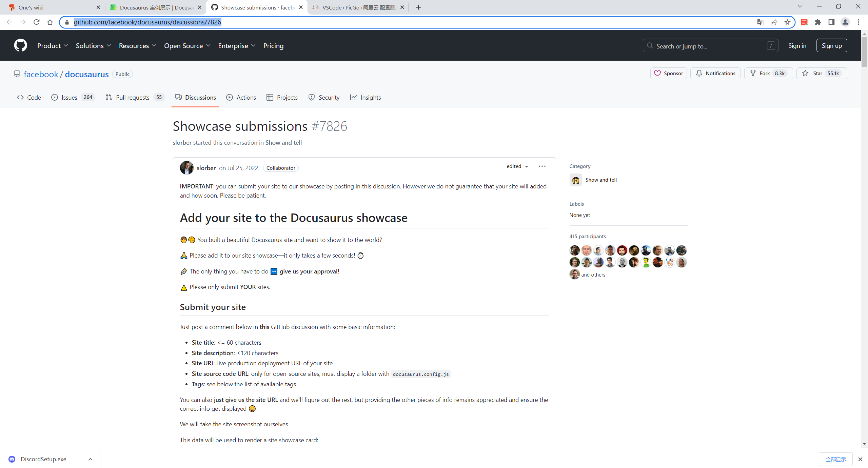Click the Fork button
Screen dimensions: 868x468
pyautogui.click(x=768, y=74)
